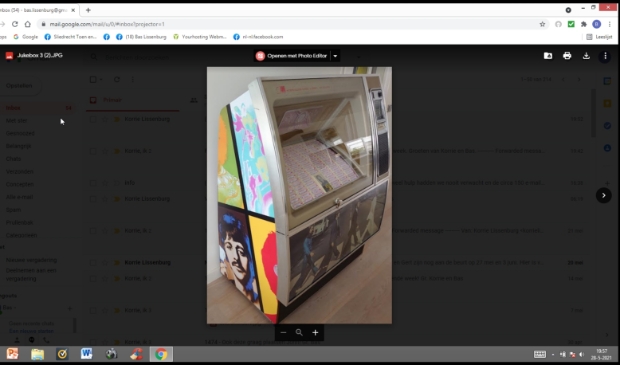Add image to Google Drive

pyautogui.click(x=548, y=56)
